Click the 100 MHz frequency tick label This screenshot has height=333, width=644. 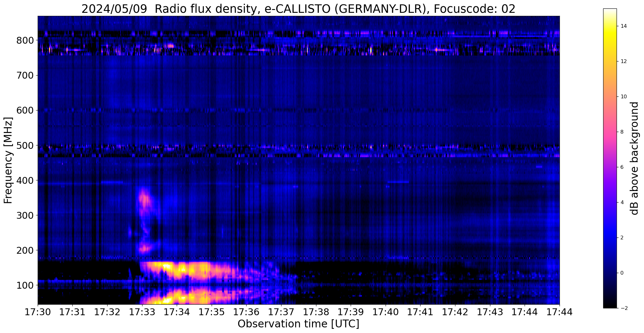point(25,286)
